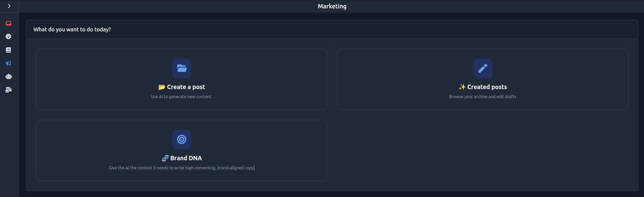644x197 pixels.
Task: Click the DNA emoji beside Brand DNA
Action: [165, 158]
